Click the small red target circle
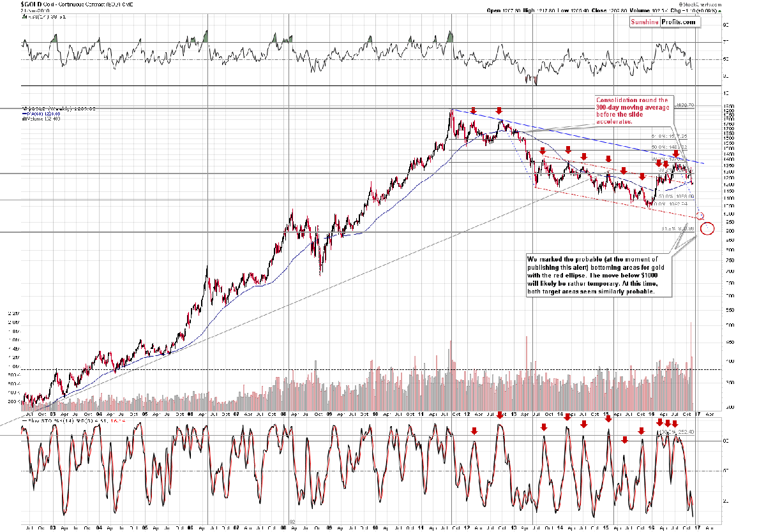Viewport: 766px width, 532px height. [x=700, y=216]
